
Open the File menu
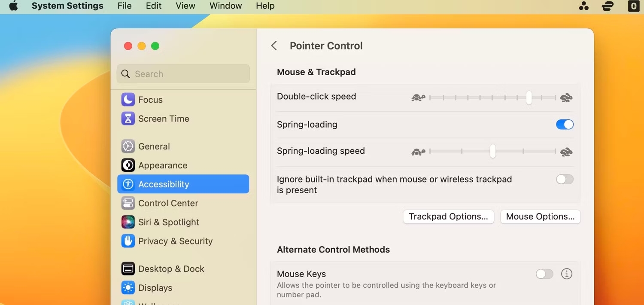click(x=125, y=6)
